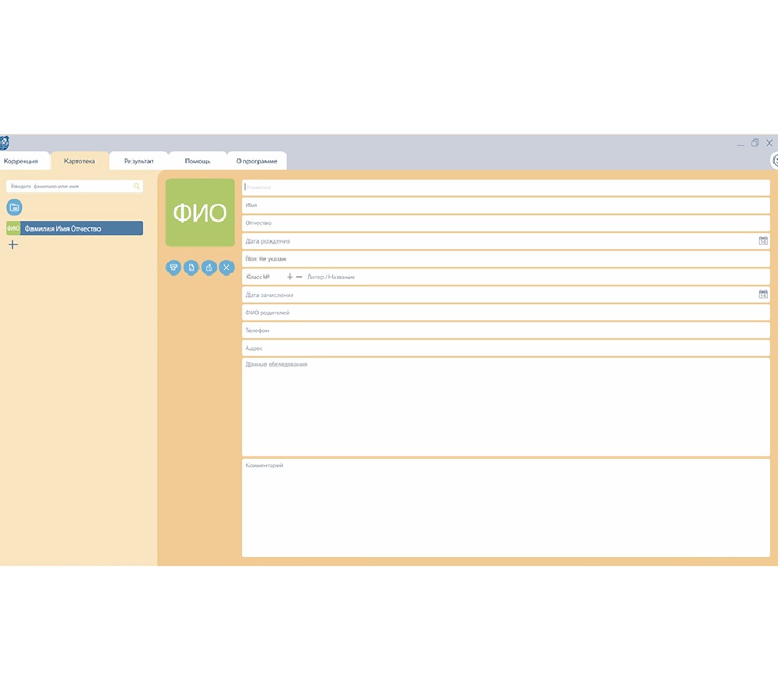The height and width of the screenshot is (700, 778).
Task: Click the Отчество input field
Action: point(506,222)
